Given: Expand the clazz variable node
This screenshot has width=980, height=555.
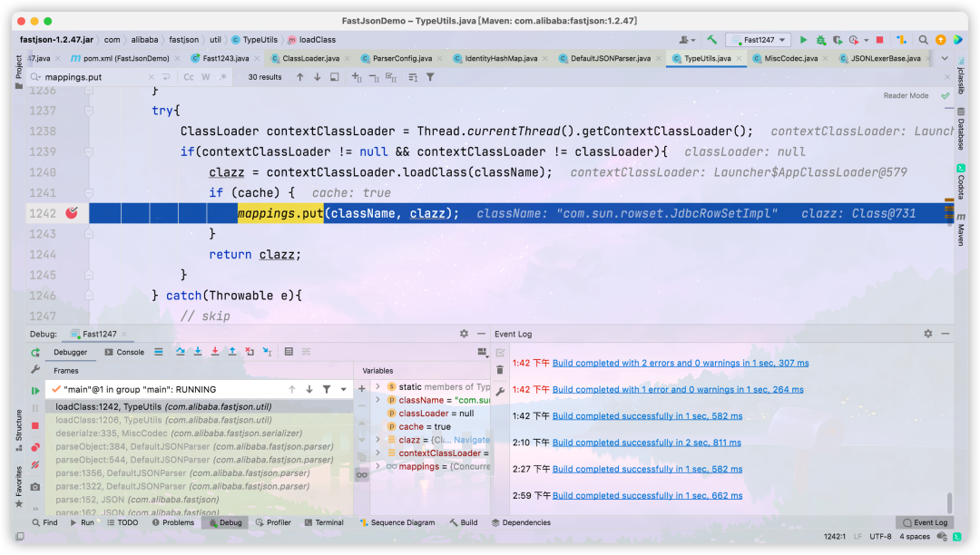Looking at the screenshot, I should point(377,440).
